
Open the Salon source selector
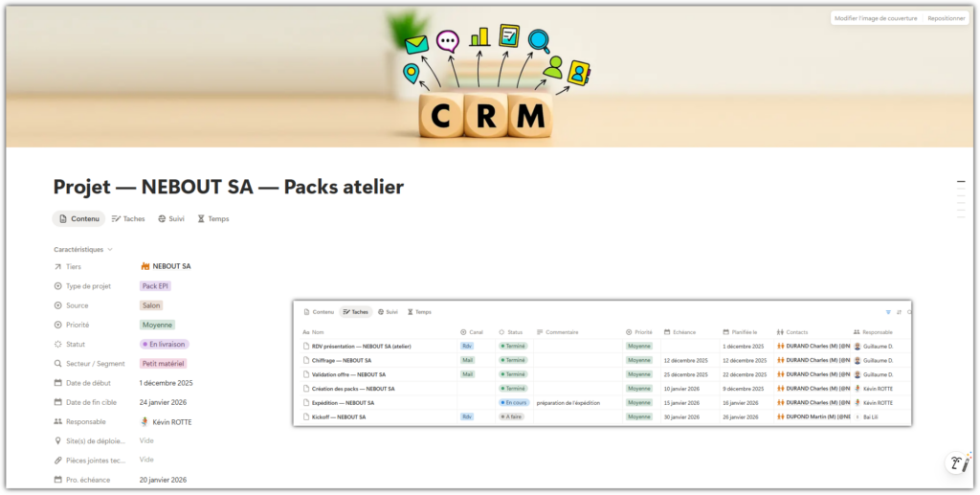151,305
